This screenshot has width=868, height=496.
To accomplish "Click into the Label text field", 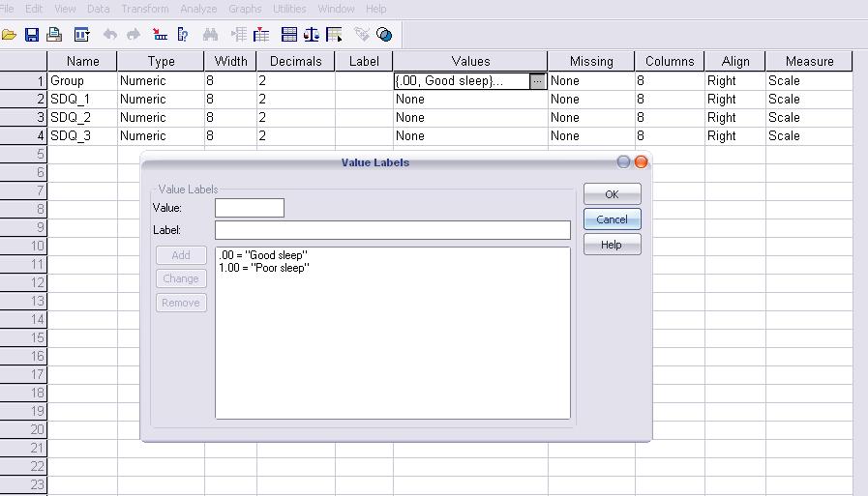I will coord(392,230).
